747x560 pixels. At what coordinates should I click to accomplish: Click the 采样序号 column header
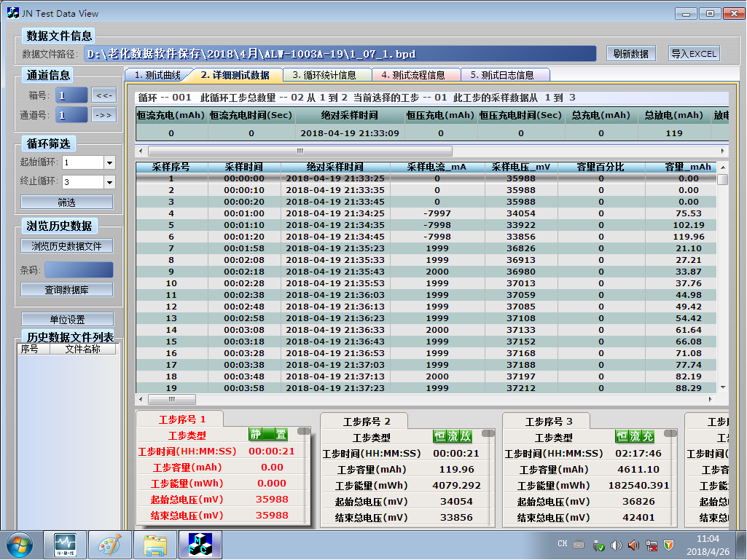coord(171,167)
